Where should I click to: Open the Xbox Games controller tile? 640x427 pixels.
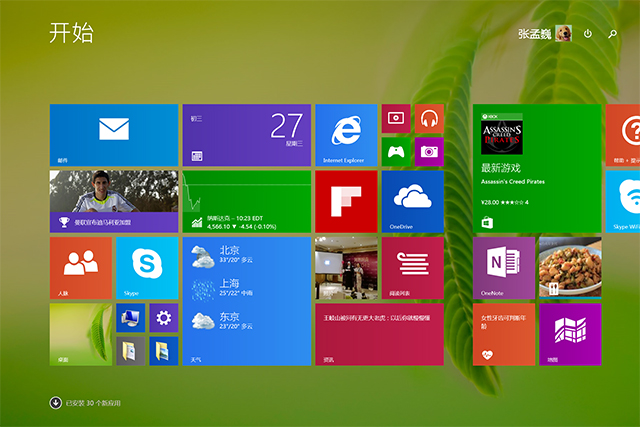(x=396, y=152)
